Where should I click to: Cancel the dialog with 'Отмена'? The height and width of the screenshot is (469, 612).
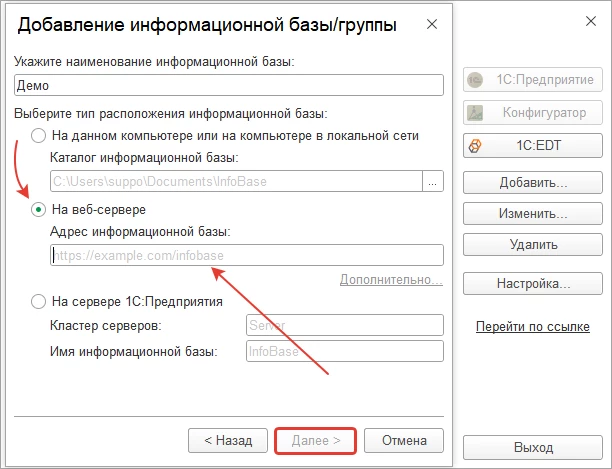click(404, 441)
